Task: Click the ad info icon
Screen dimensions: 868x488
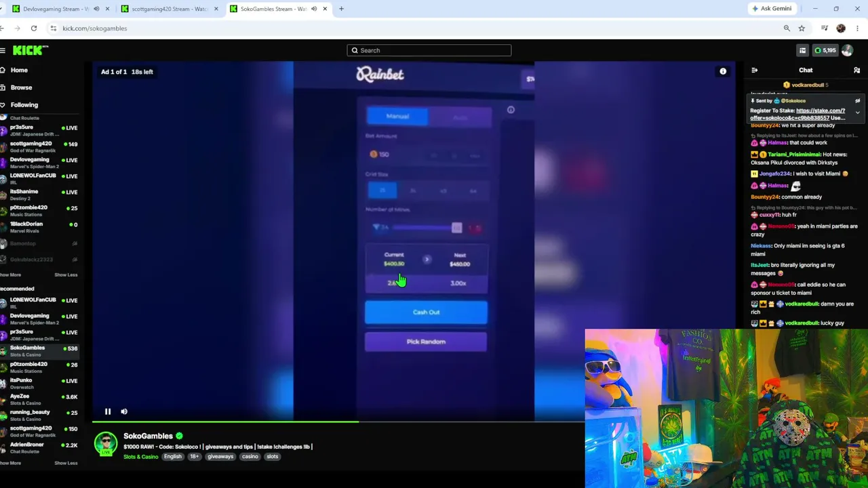Action: [x=723, y=71]
